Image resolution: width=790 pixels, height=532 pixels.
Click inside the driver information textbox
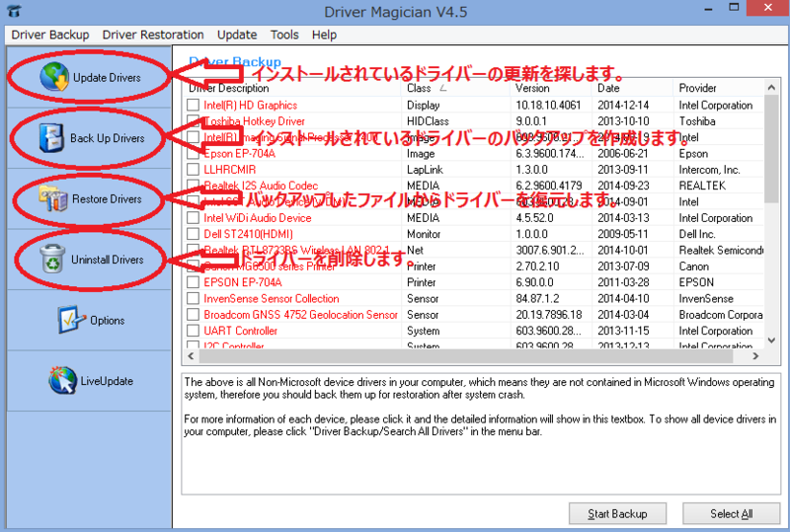click(x=481, y=433)
